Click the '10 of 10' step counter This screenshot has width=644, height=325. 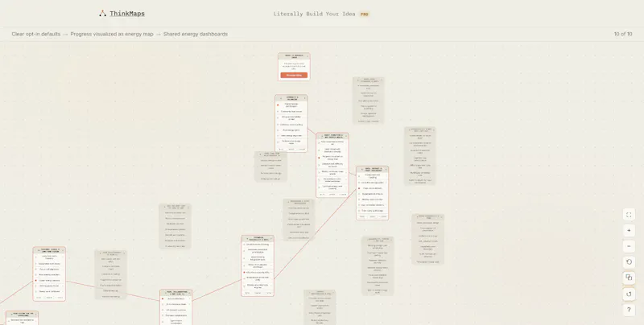pos(623,34)
